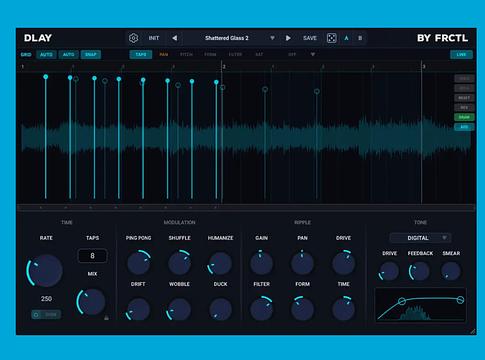
Task: Click the right node on the tone filter curve
Action: coord(460,300)
